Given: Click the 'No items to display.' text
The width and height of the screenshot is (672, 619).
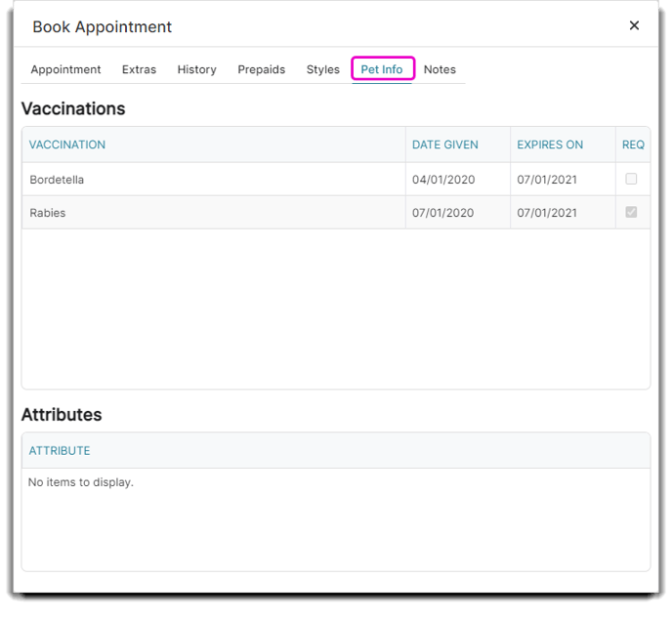Looking at the screenshot, I should pos(80,482).
